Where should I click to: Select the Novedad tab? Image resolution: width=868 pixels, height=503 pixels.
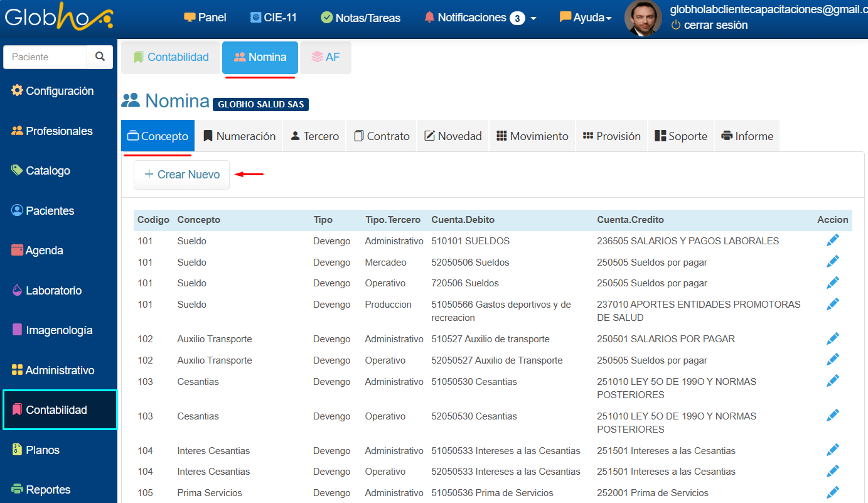click(453, 136)
